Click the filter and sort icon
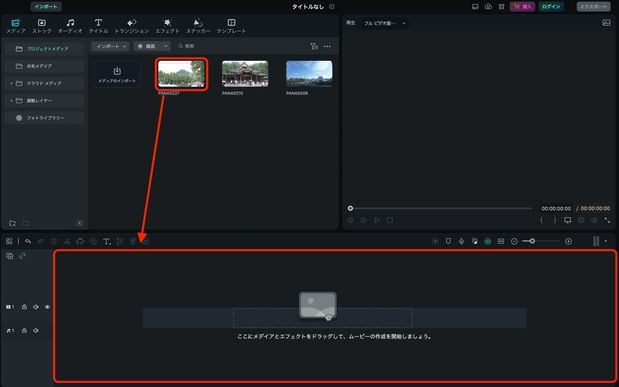Screen dimensions: 619x387 314,46
